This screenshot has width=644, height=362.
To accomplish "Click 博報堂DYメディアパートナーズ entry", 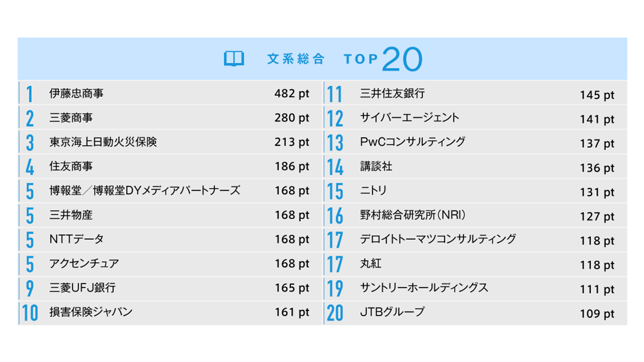I will pyautogui.click(x=145, y=191).
